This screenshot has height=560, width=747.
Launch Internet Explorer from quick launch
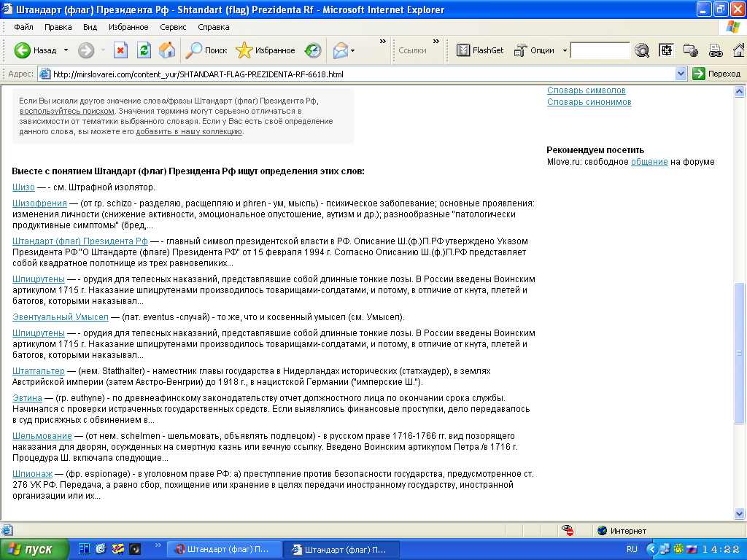point(101,549)
